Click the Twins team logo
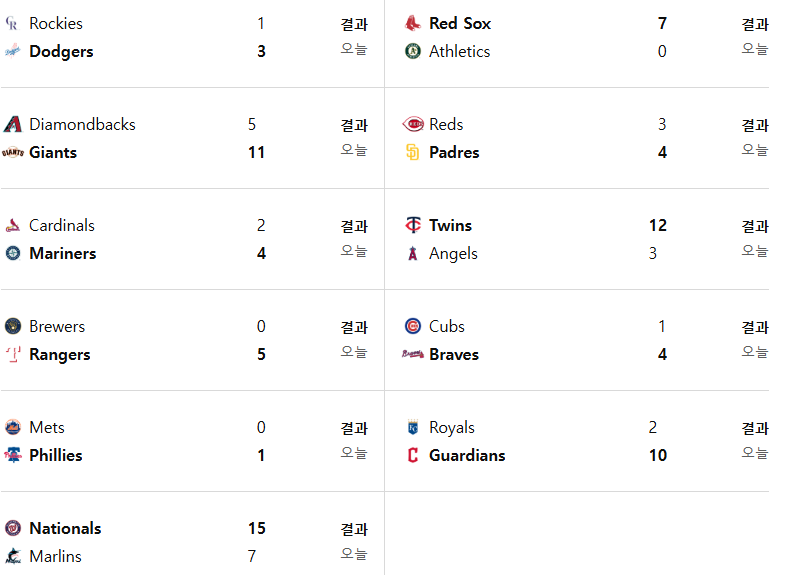Screen dimensions: 790x575 pyautogui.click(x=413, y=225)
